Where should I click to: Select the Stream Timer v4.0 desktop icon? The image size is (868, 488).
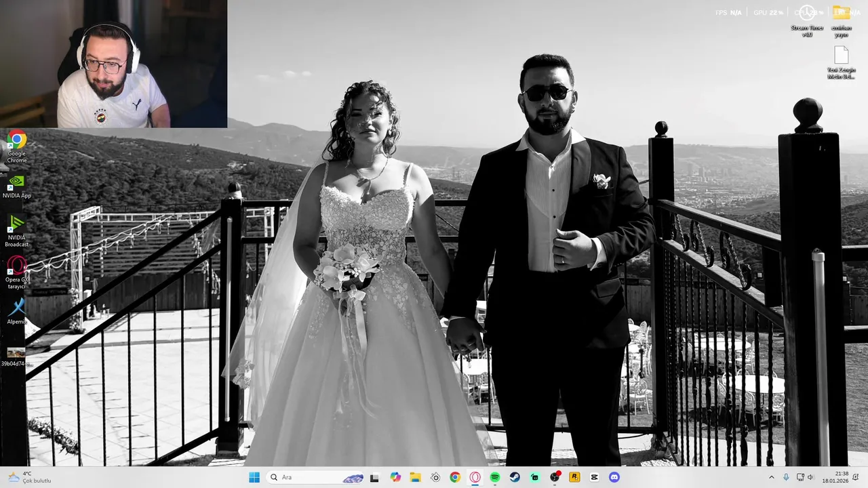coord(807,20)
